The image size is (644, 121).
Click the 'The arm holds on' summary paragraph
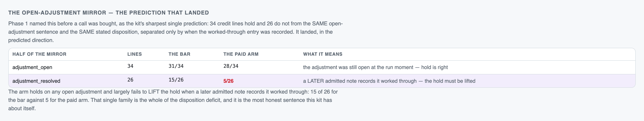(x=173, y=100)
